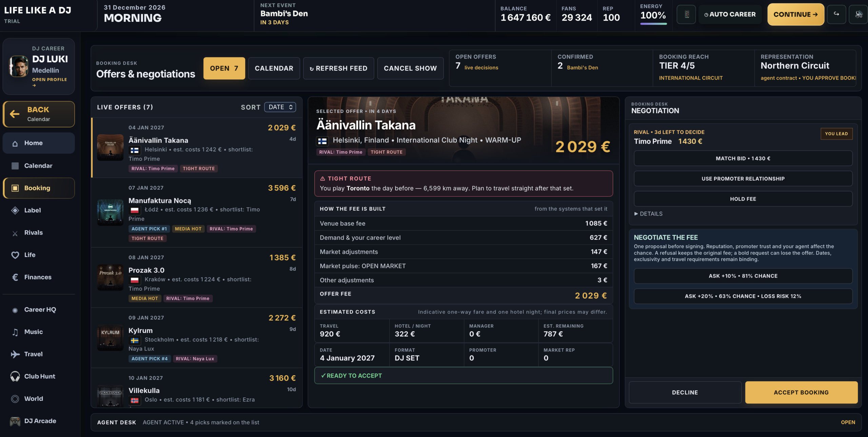868x437 pixels.
Task: Open the Rivals section
Action: point(39,233)
